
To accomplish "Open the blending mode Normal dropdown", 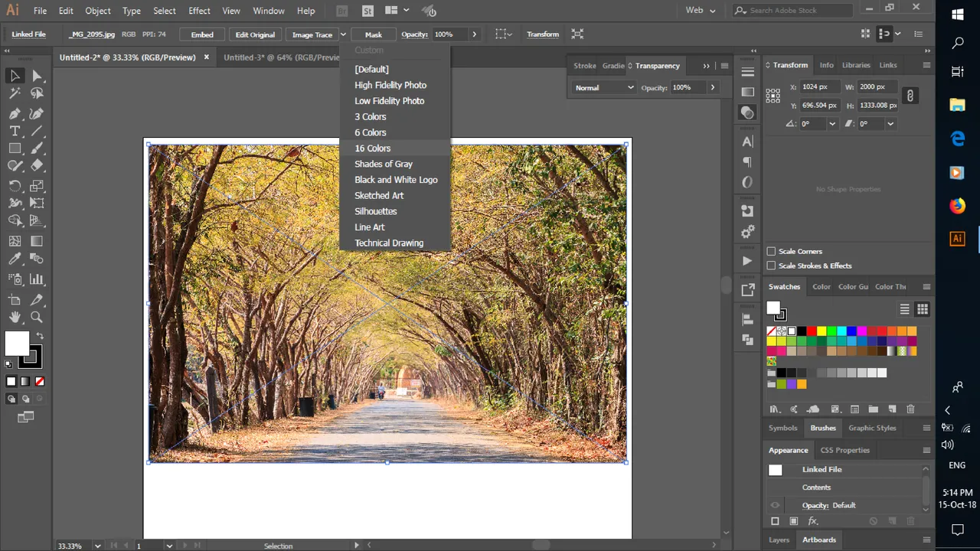I will (604, 87).
